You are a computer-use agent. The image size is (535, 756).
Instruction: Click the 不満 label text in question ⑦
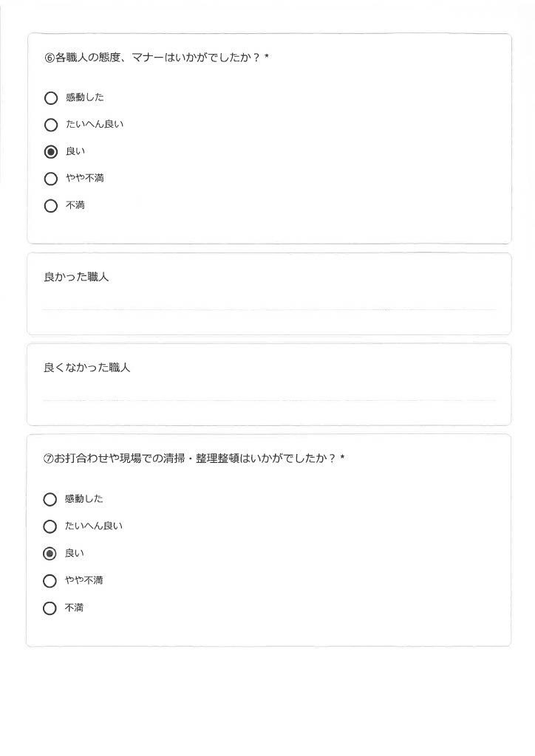(x=75, y=608)
